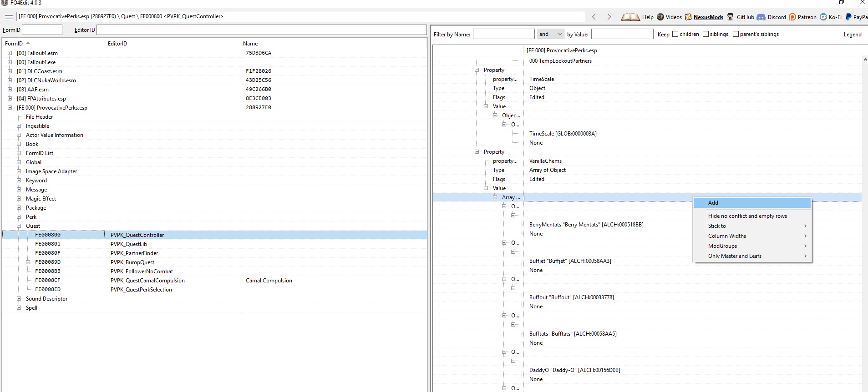This screenshot has height=392, width=868.
Task: Open Patreon icon
Action: point(792,17)
